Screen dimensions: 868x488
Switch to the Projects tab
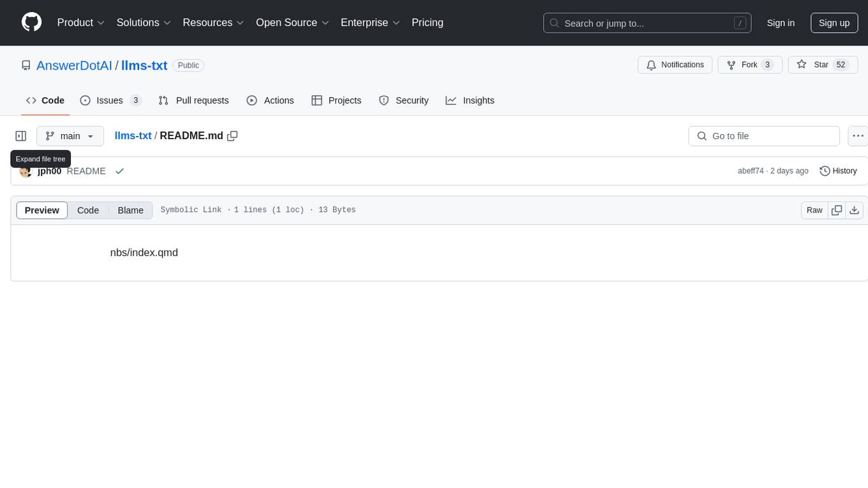click(336, 100)
